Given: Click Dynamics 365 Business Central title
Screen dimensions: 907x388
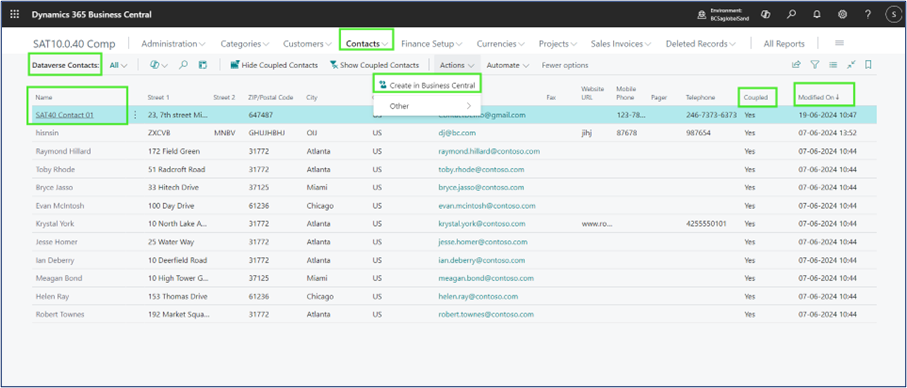Looking at the screenshot, I should 91,15.
